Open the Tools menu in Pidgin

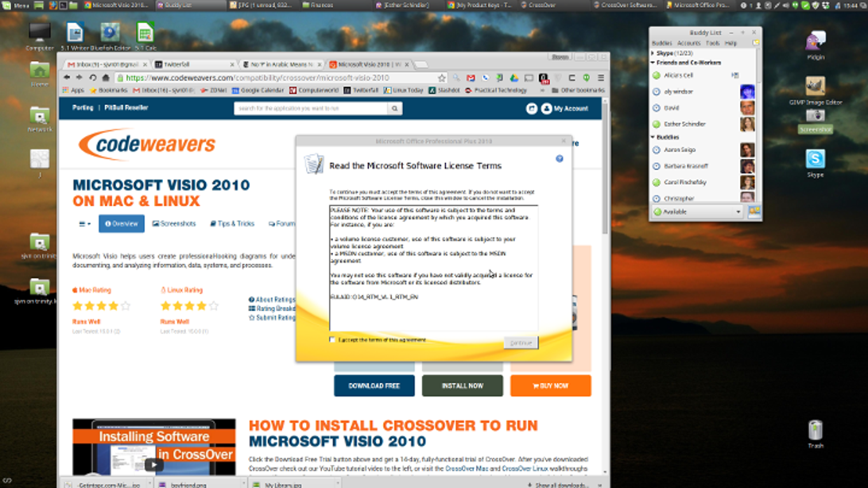coord(712,43)
